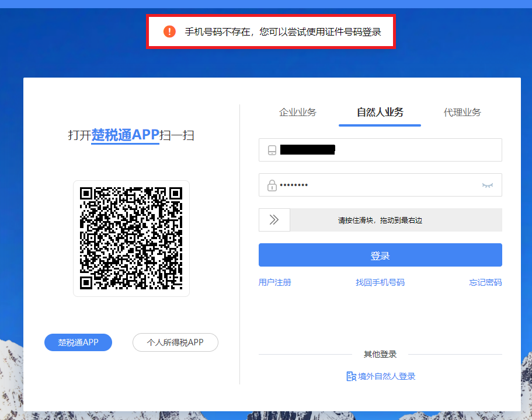Open the 用户注册 link
Viewport: 532px width, 420px height.
click(x=275, y=282)
